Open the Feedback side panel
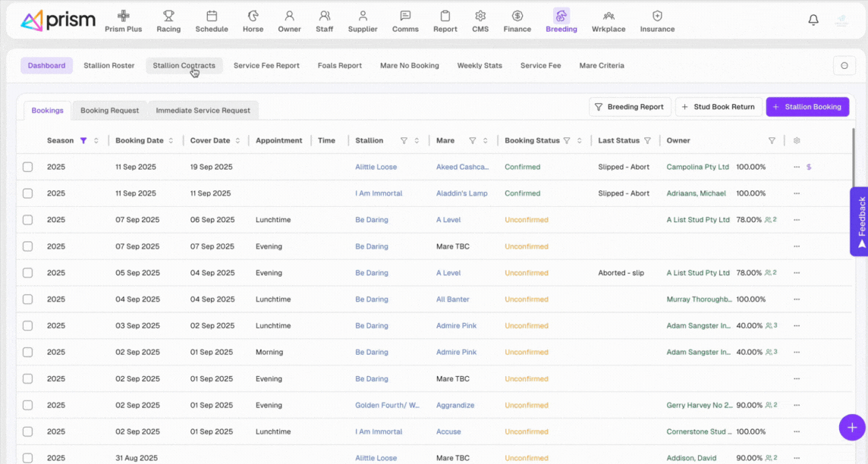 click(860, 221)
